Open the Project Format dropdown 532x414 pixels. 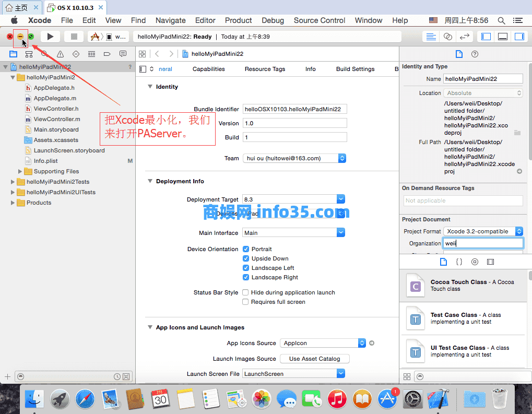click(x=483, y=231)
